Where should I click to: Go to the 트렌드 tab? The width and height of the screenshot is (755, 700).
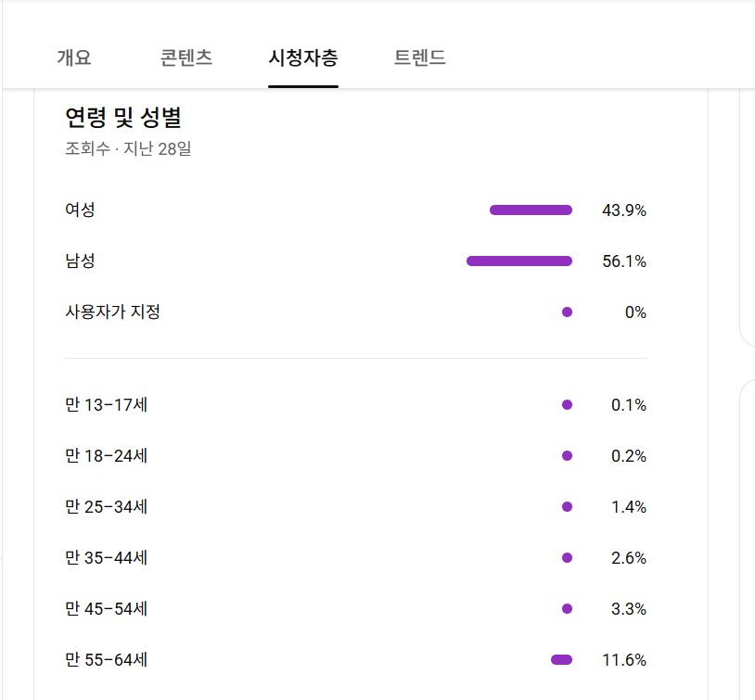pyautogui.click(x=420, y=57)
